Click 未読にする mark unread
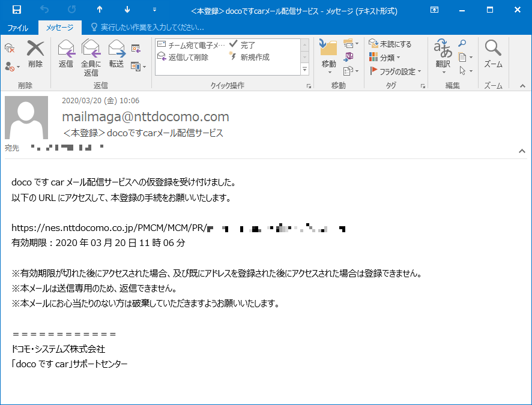 pos(390,44)
